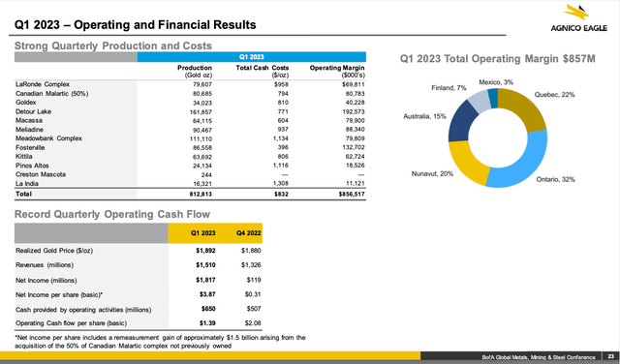Click the Revenues $1,510 value
Viewport: 620px width, 364px height.
[x=205, y=265]
